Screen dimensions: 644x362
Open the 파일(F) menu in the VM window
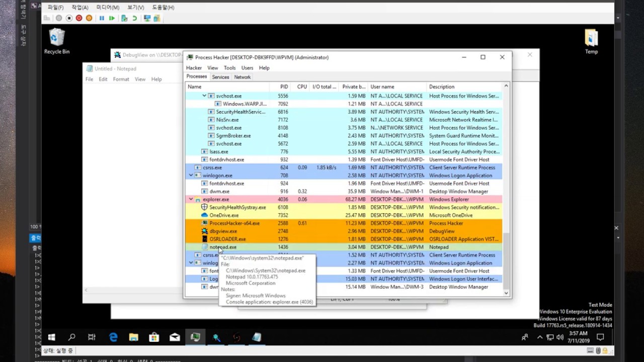click(x=56, y=8)
